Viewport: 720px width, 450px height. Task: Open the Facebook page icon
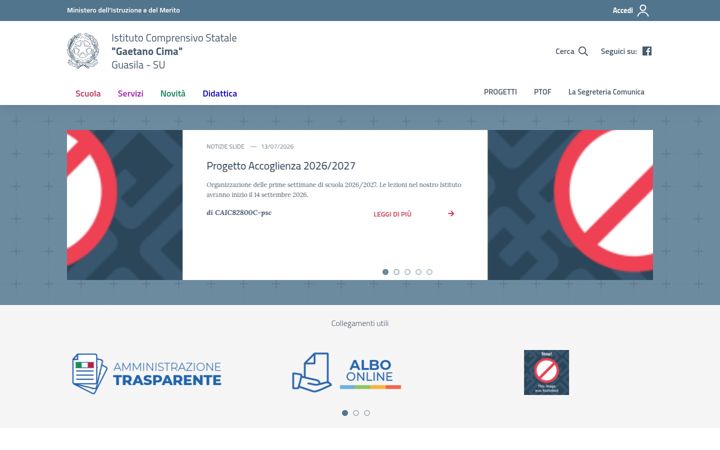pos(647,51)
